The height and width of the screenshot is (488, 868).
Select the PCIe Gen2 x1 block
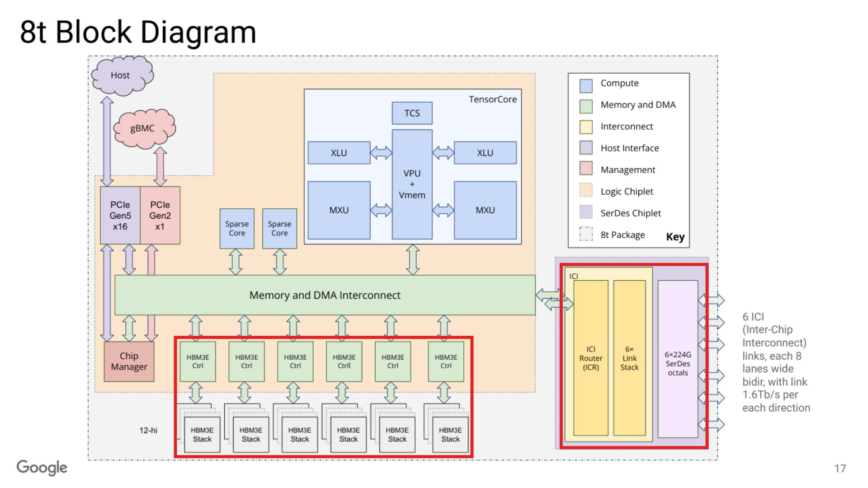pos(160,216)
